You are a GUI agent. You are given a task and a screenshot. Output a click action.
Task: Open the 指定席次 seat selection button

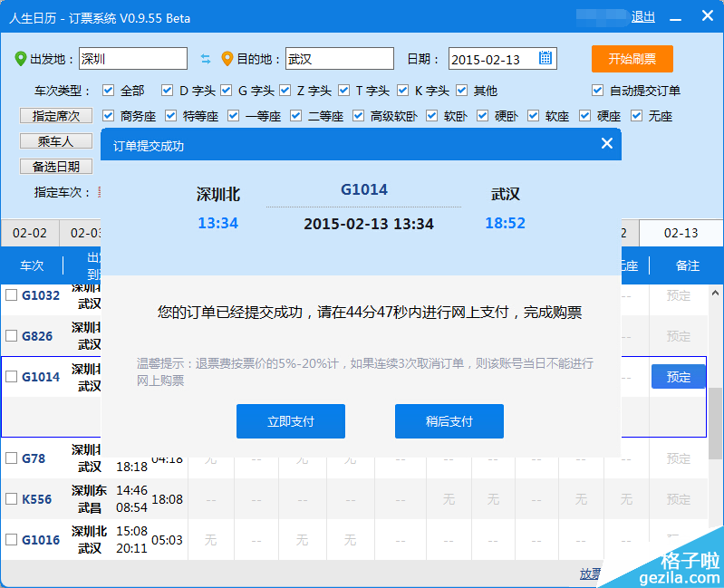(56, 116)
